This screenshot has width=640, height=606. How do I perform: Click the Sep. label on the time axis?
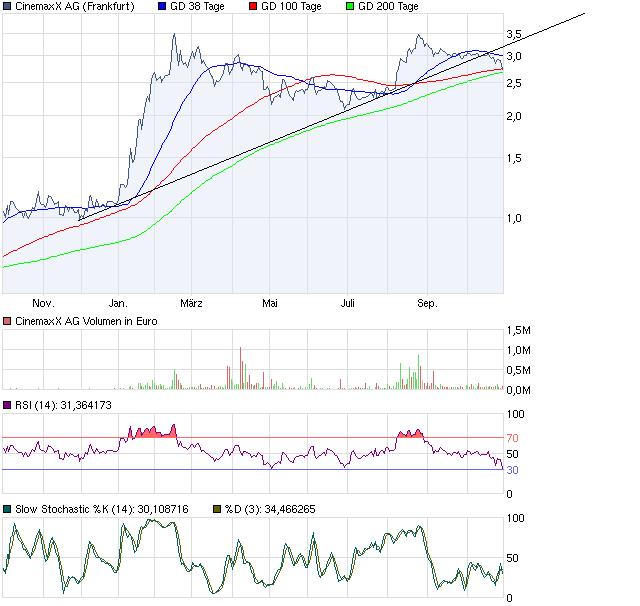pyautogui.click(x=427, y=302)
